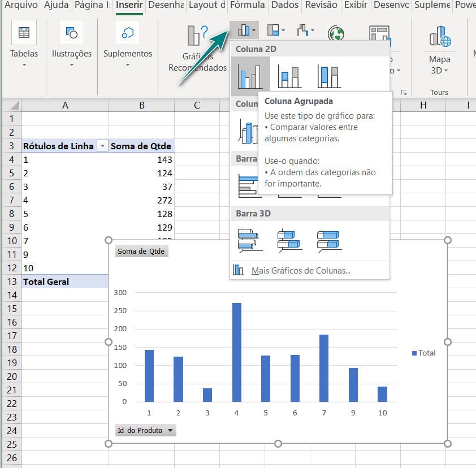Viewport: 476px width, 468px height.
Task: Open Mais Gráficos de Colunas link
Action: (x=301, y=270)
